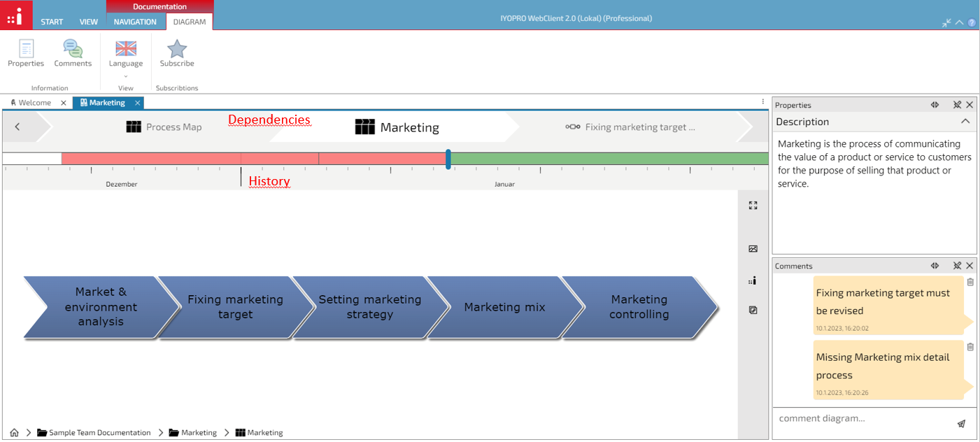The image size is (980, 442).
Task: Click the shrink arrows icon in title bar
Action: click(946, 23)
